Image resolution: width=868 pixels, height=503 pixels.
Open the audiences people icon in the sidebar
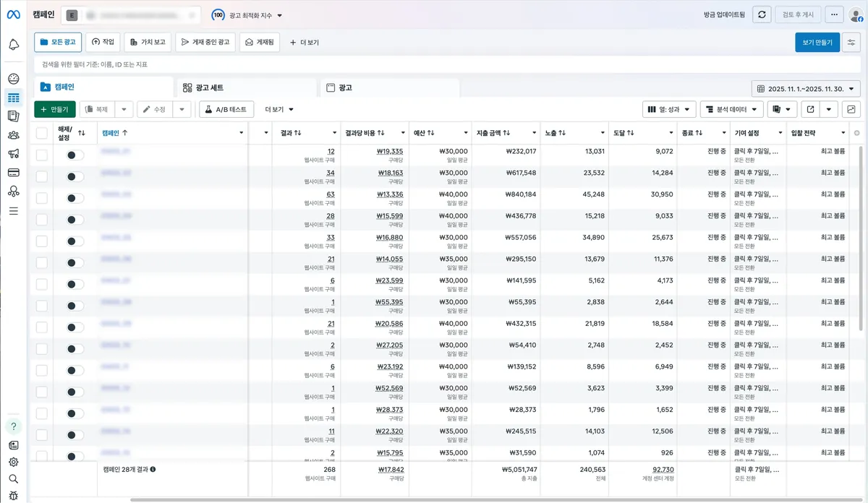[13, 135]
